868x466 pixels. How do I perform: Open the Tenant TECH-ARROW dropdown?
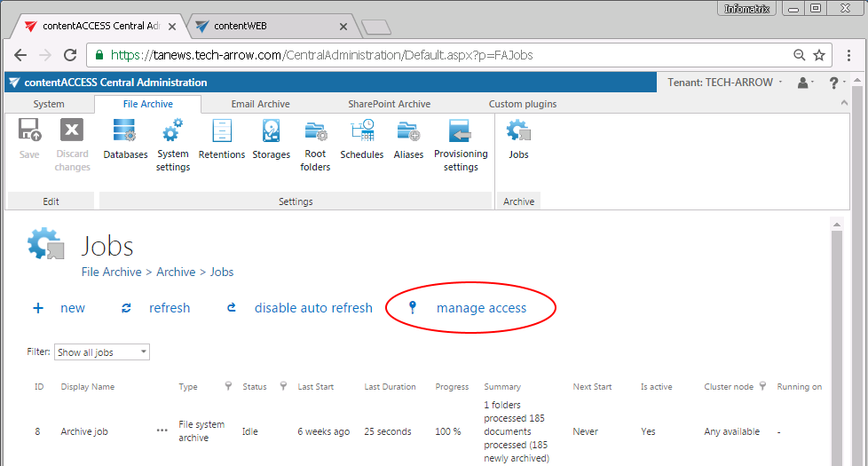coord(724,83)
